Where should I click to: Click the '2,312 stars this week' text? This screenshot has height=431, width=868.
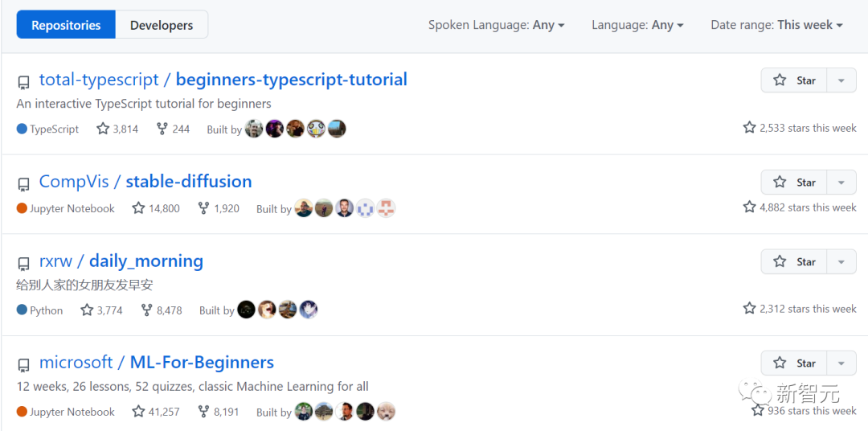click(x=808, y=309)
